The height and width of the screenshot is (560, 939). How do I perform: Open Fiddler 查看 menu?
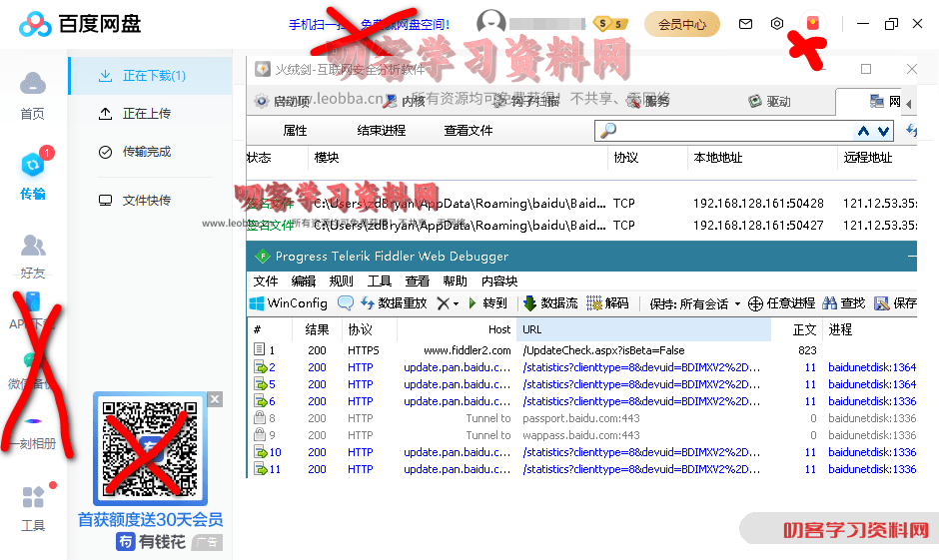(x=418, y=281)
